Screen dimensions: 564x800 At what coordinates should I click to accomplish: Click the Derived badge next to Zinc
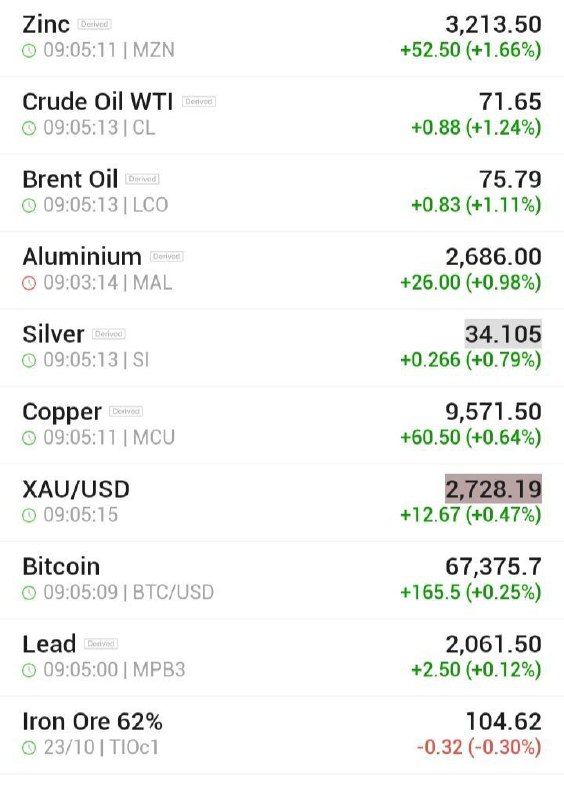coord(94,24)
